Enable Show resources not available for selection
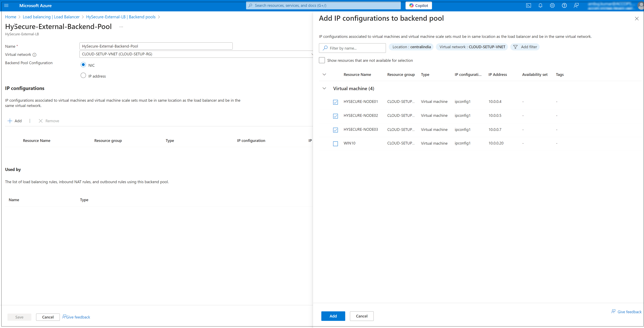 tap(322, 60)
